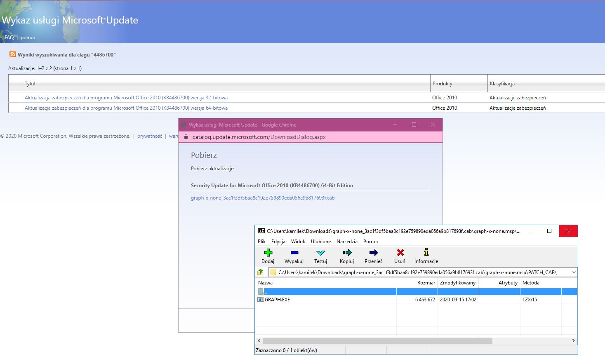Screen dimensions: 605x364
Task: Click the right scroll arrow in 7-Zip
Action: click(573, 341)
